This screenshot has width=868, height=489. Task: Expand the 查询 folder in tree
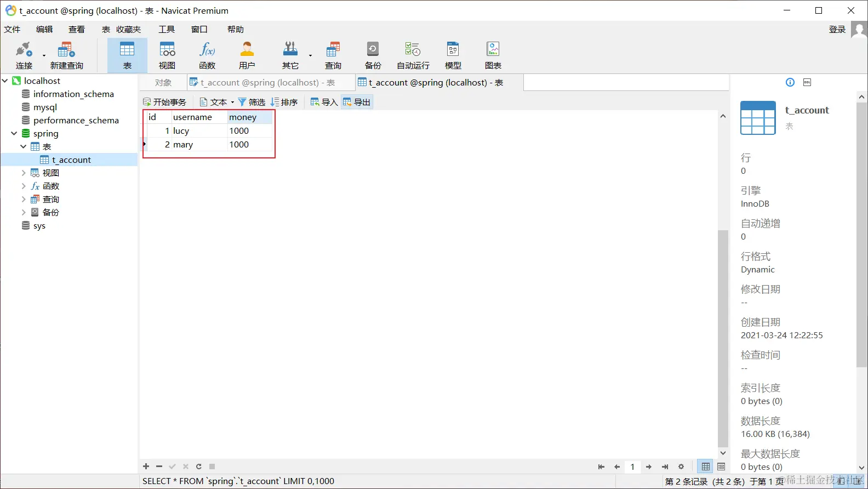coord(24,199)
